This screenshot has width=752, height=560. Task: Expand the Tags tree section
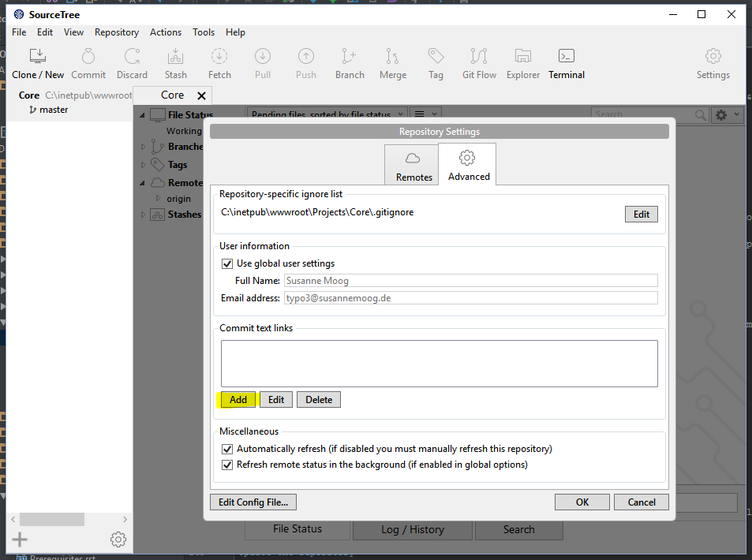143,165
